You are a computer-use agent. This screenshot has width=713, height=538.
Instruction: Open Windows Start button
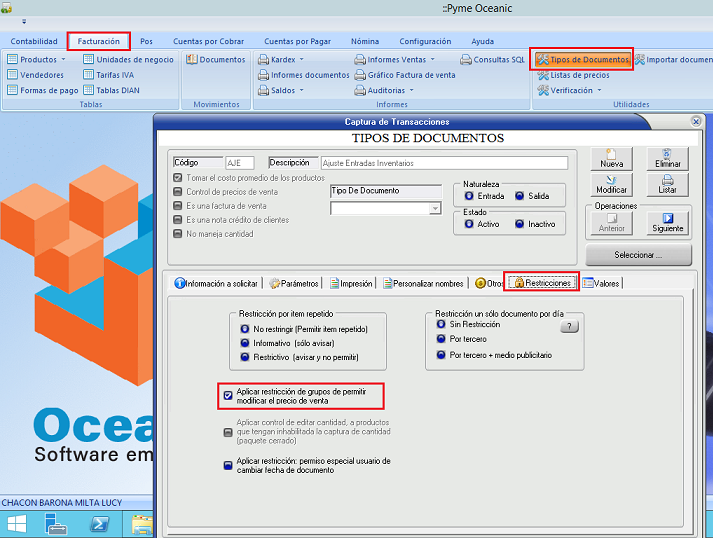click(17, 523)
